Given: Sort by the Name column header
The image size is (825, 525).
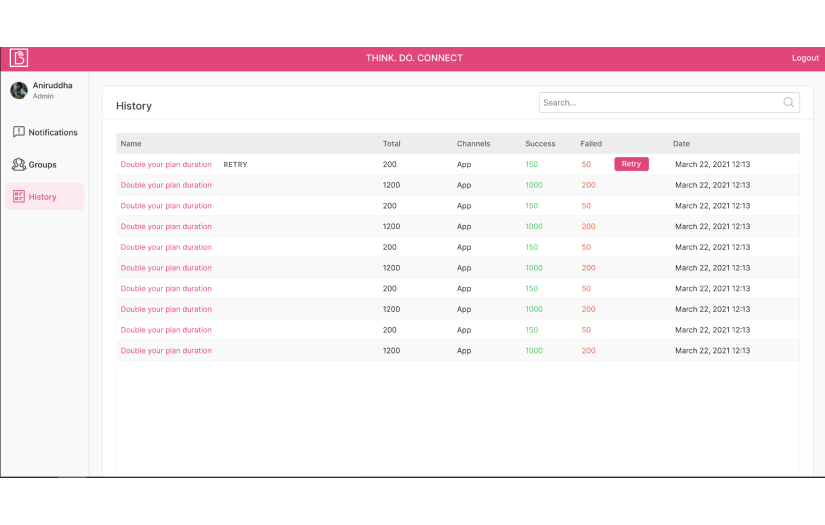Looking at the screenshot, I should [130, 144].
